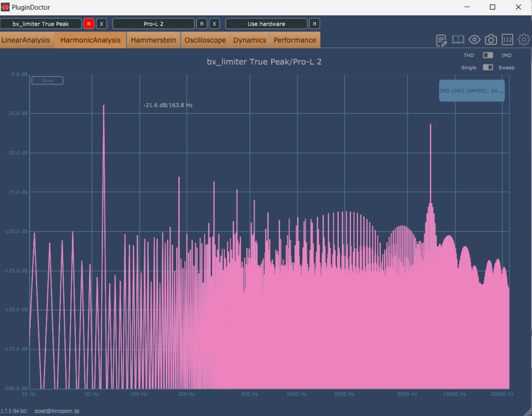This screenshot has height=416, width=532.
Task: Click the 1.7.3 (64 bit) version text
Action: pos(14,411)
